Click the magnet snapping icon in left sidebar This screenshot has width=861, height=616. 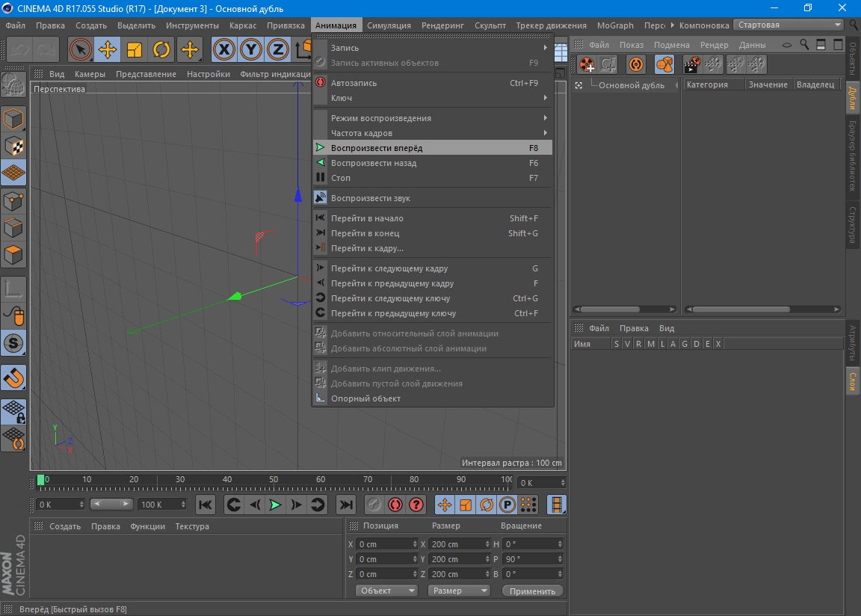13,378
